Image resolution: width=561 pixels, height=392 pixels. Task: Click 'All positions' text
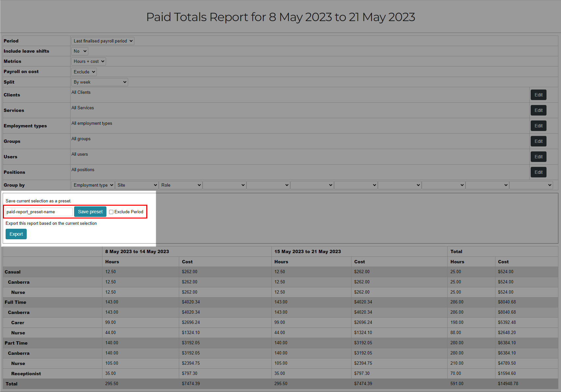[x=83, y=170]
